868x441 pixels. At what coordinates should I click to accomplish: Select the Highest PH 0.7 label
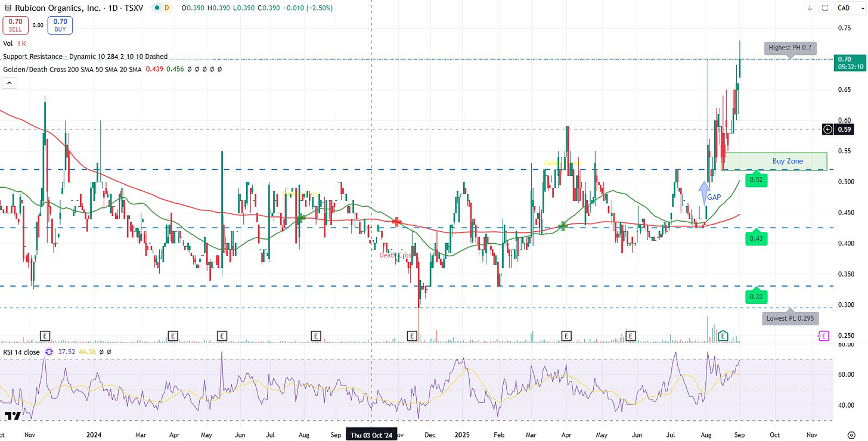(x=790, y=48)
